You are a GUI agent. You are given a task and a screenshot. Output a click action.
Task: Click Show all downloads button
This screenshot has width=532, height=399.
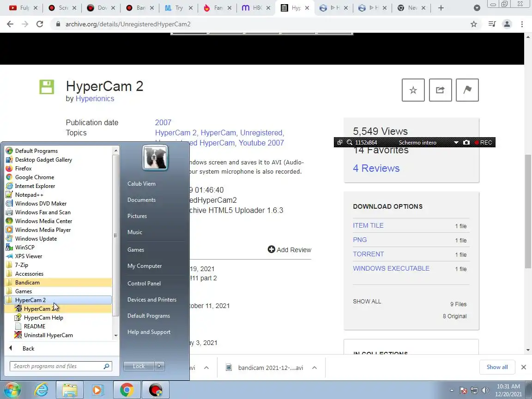pyautogui.click(x=497, y=367)
